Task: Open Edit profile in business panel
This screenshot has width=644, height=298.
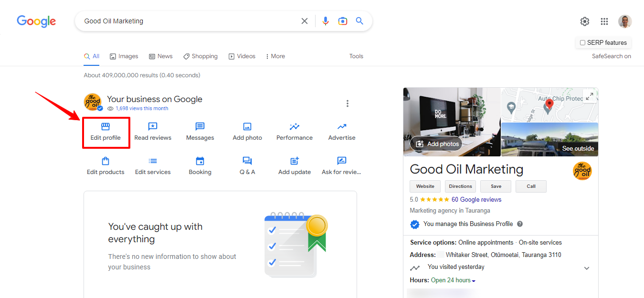Action: [x=106, y=132]
